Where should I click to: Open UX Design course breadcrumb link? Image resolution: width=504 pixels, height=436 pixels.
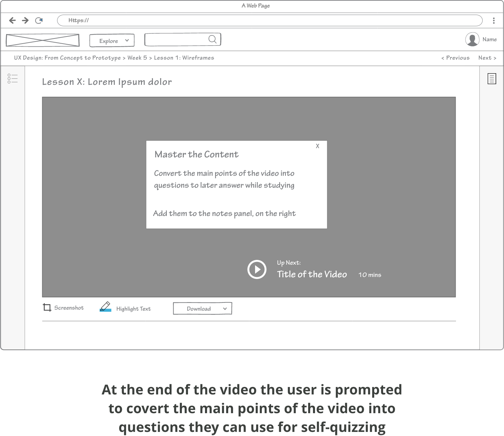(67, 58)
